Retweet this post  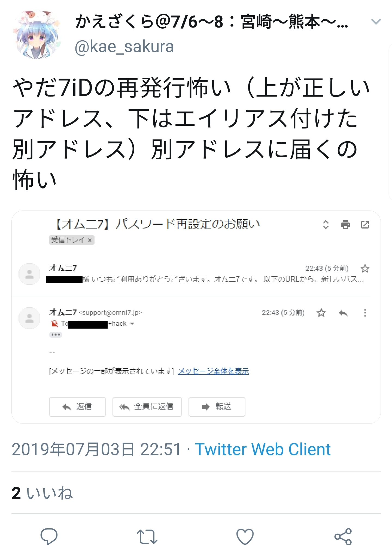tap(147, 537)
